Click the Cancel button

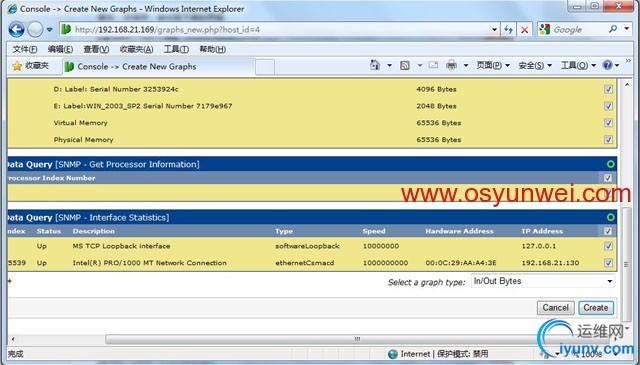coord(556,307)
